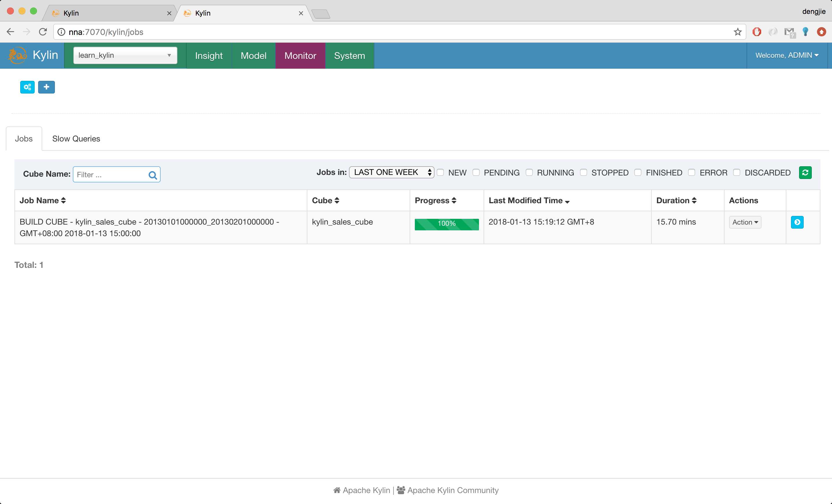Viewport: 832px width, 504px height.
Task: Click the mail checker extension icon
Action: tap(790, 32)
